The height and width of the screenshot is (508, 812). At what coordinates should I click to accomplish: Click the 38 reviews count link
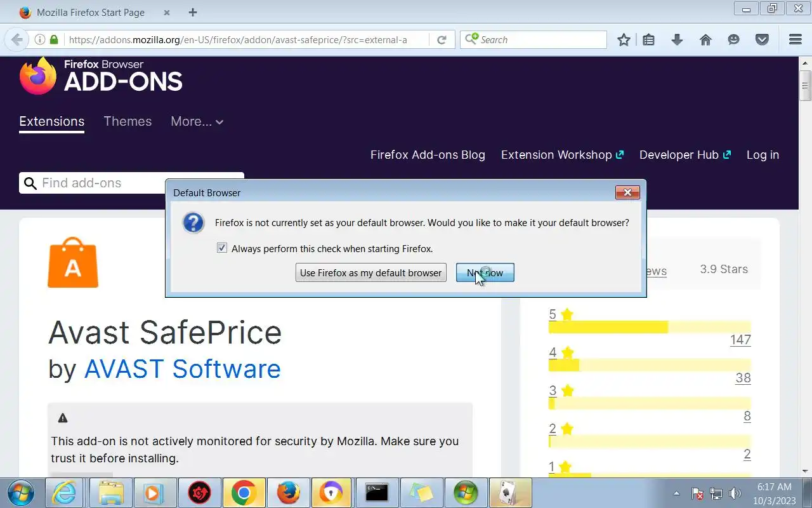tap(743, 378)
